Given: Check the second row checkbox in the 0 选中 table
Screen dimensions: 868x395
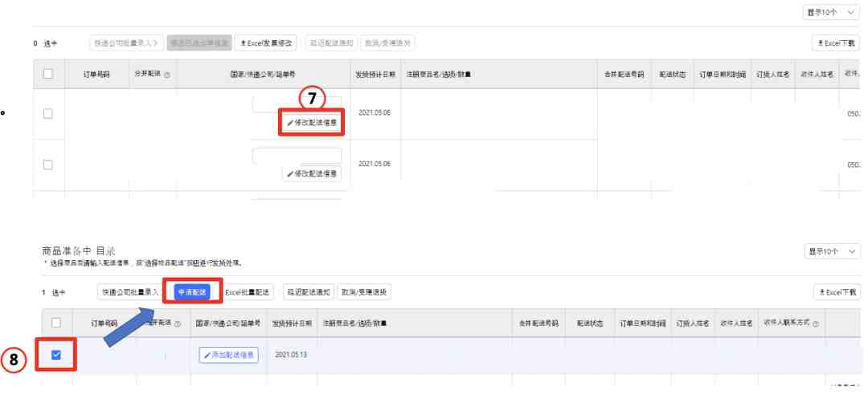Looking at the screenshot, I should click(48, 165).
